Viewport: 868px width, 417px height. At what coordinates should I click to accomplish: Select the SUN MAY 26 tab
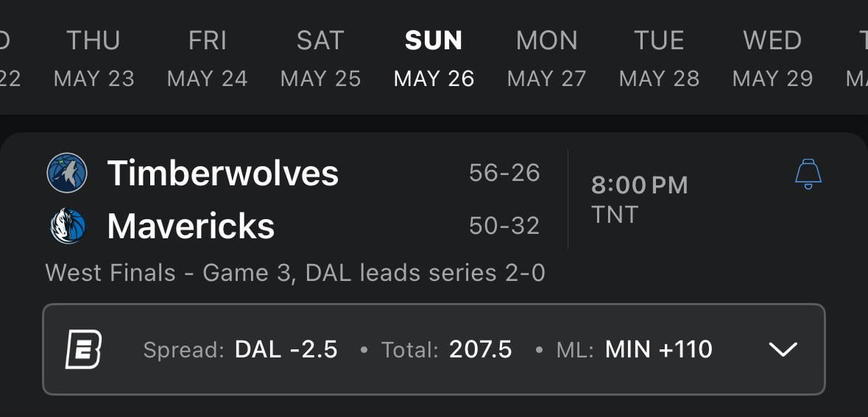point(434,59)
